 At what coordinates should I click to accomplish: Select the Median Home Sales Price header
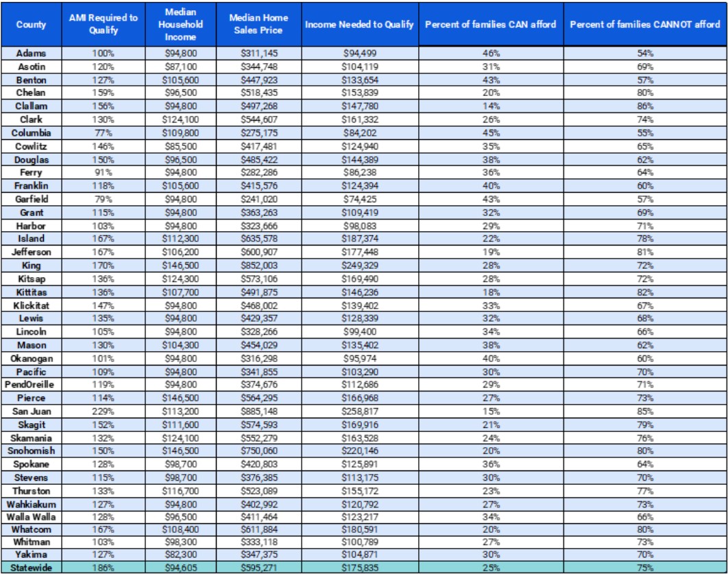[258, 25]
